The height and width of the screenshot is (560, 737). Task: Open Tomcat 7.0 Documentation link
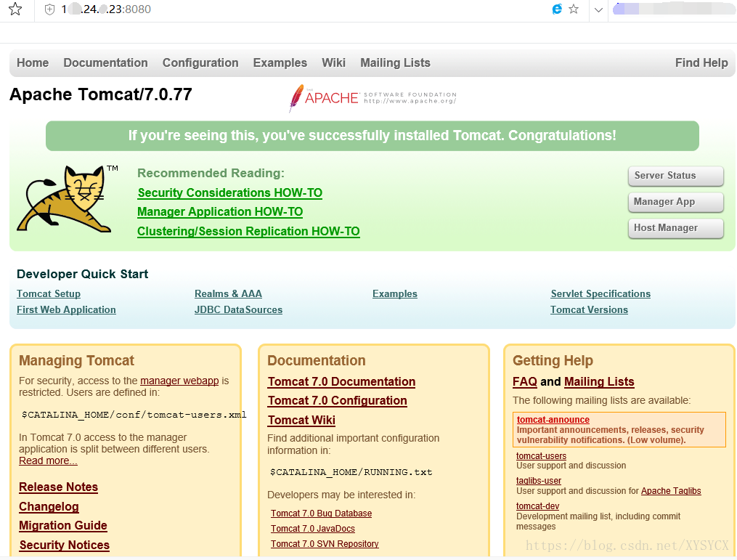pyautogui.click(x=341, y=382)
